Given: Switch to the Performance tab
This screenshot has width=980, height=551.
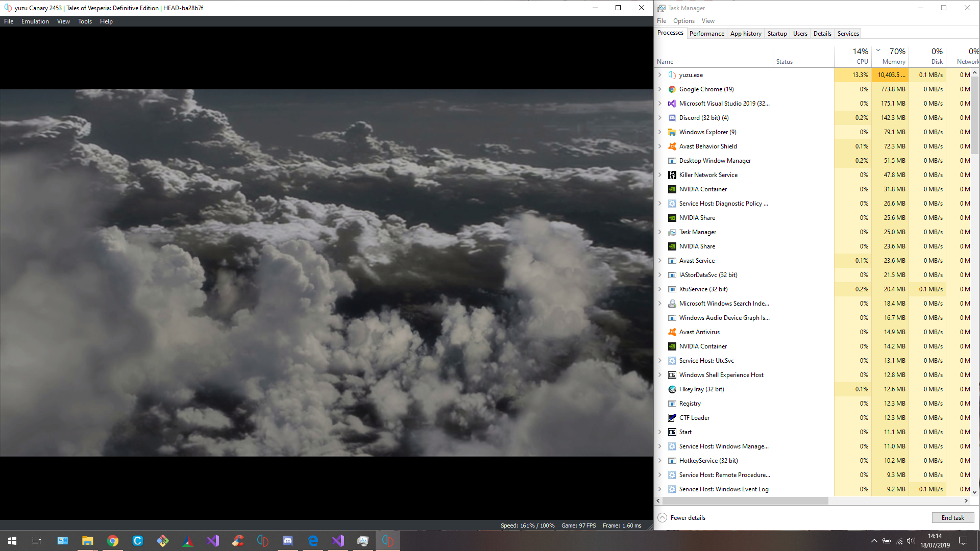Looking at the screenshot, I should click(706, 34).
